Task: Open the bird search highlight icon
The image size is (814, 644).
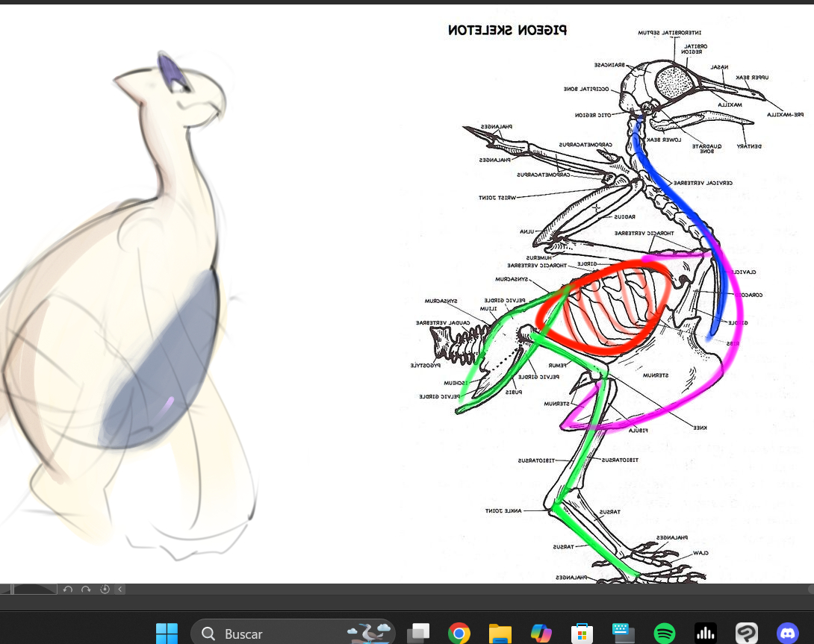Action: pyautogui.click(x=370, y=633)
